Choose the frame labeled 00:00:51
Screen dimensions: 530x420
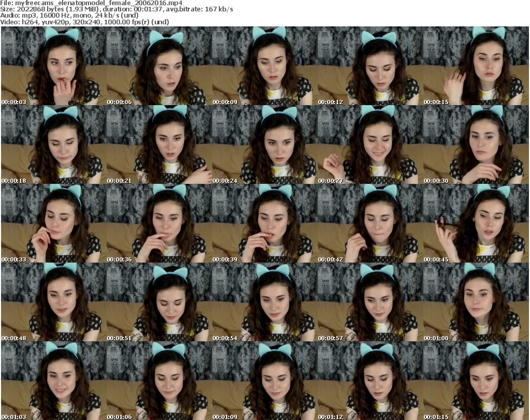[x=159, y=302]
